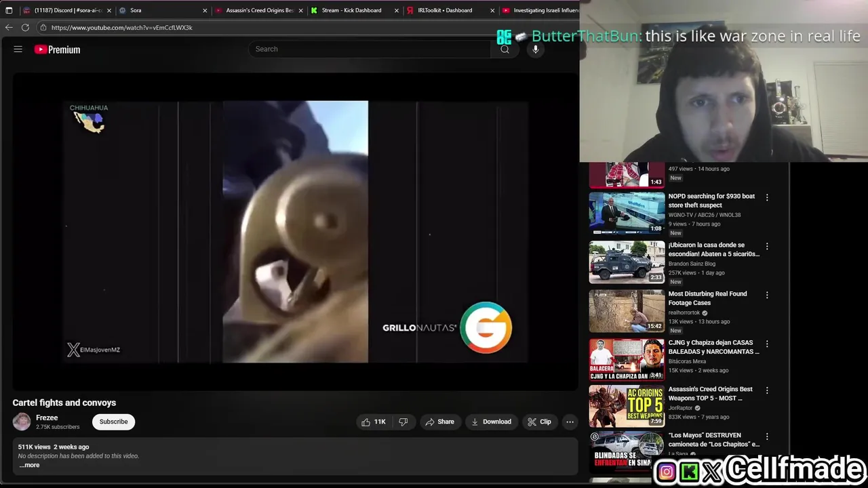Viewport: 868px width, 488px height.
Task: Open title 'CJNG y Chapiza dejan CASAS BALEADAS'
Action: coord(714,347)
